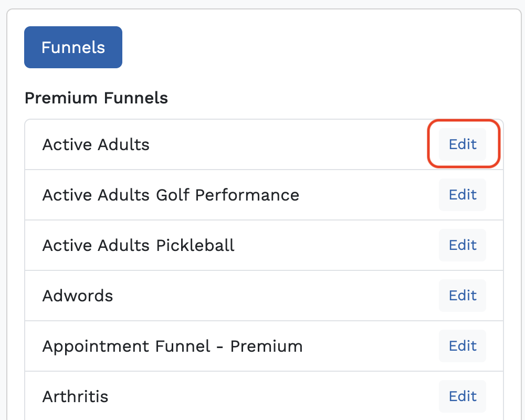Click empty space right of Funnels button
Image resolution: width=525 pixels, height=420 pixels.
(x=315, y=47)
